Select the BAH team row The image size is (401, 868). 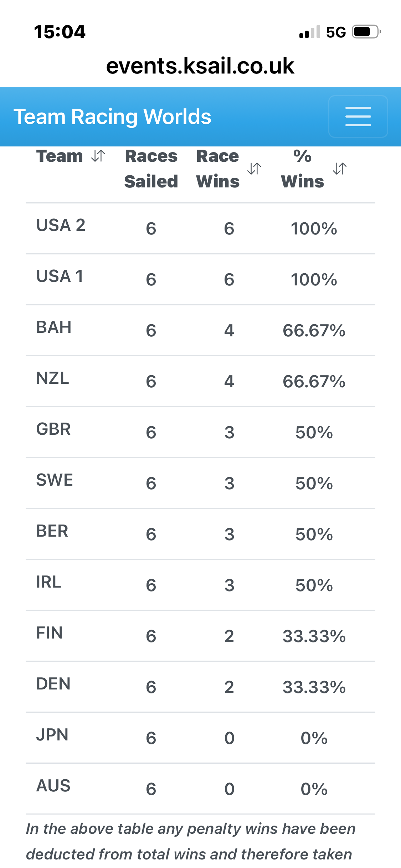[200, 330]
